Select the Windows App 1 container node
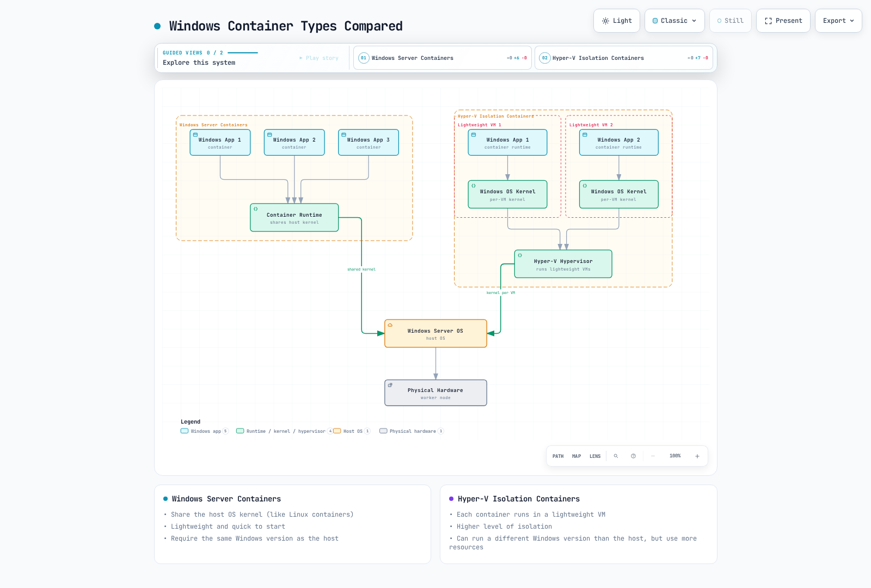 tap(220, 143)
